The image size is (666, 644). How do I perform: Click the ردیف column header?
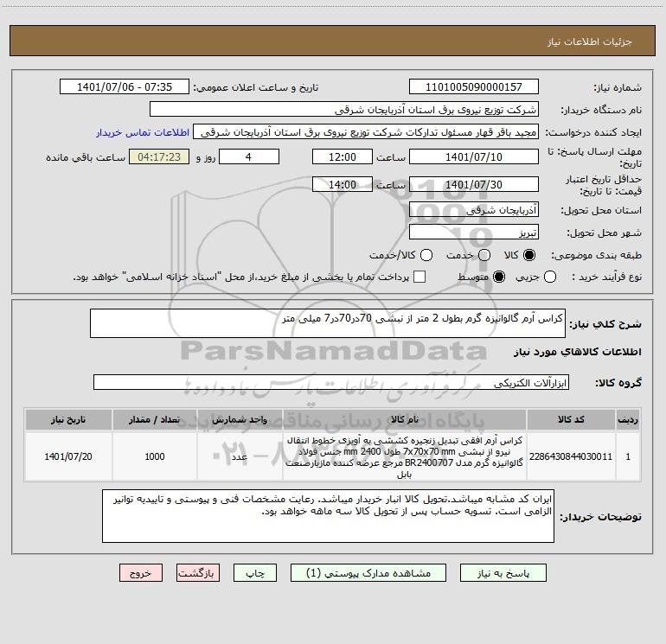point(628,419)
